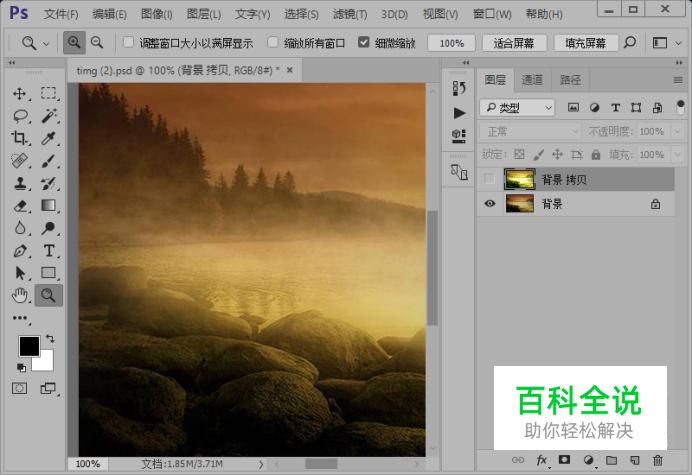
Task: Toggle pixel layer filter
Action: (573, 107)
